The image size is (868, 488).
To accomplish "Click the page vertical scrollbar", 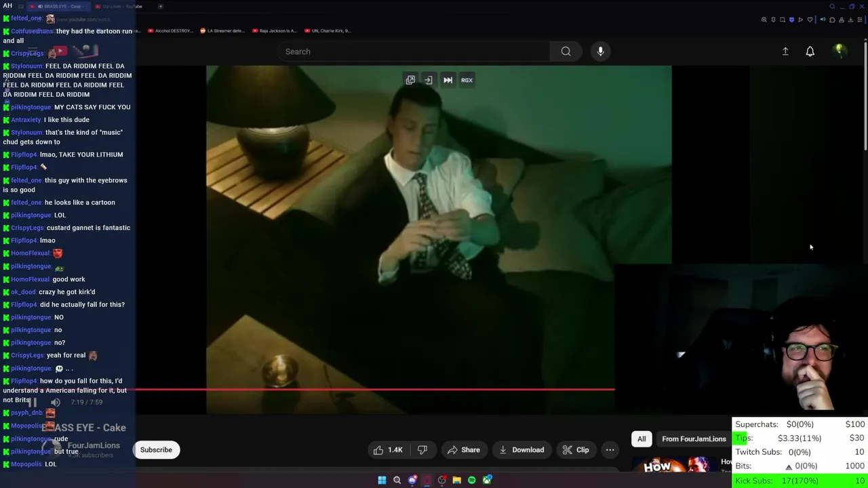I will tap(865, 95).
